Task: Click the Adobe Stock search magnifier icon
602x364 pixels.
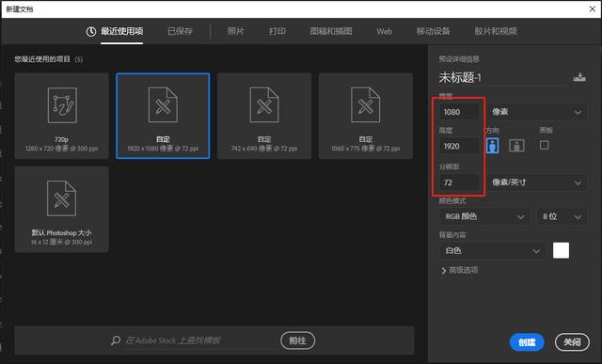Action: click(x=116, y=340)
